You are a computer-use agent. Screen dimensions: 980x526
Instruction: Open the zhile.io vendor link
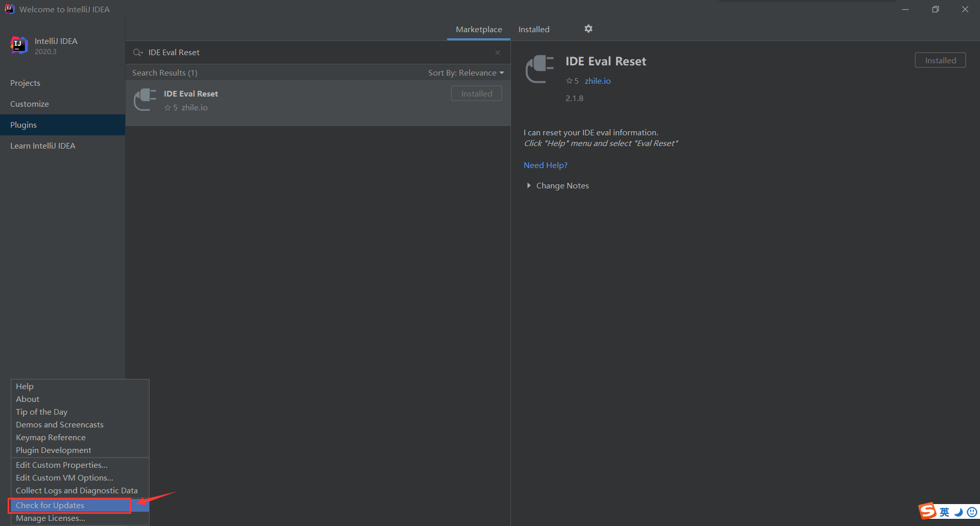(x=598, y=81)
